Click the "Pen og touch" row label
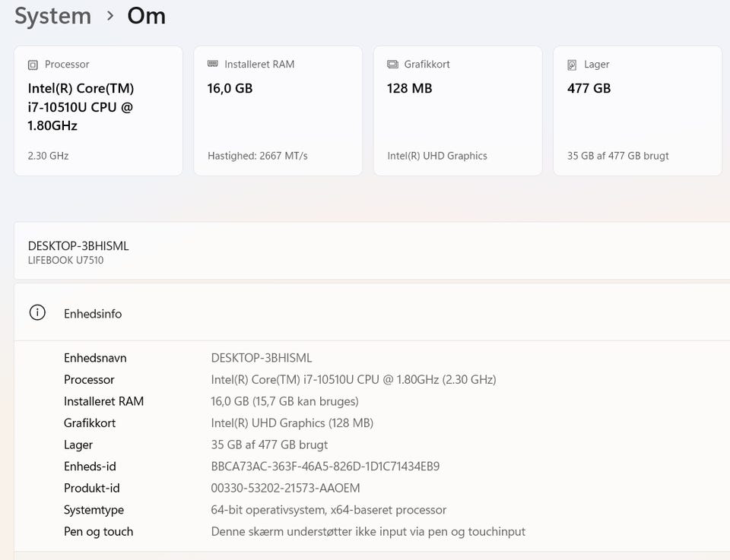This screenshot has width=730, height=560. (x=99, y=532)
